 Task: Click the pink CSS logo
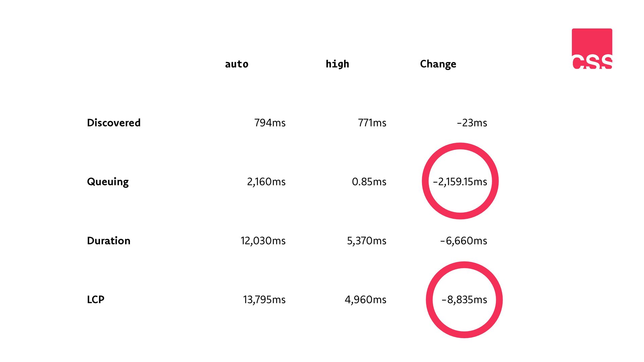coord(592,49)
